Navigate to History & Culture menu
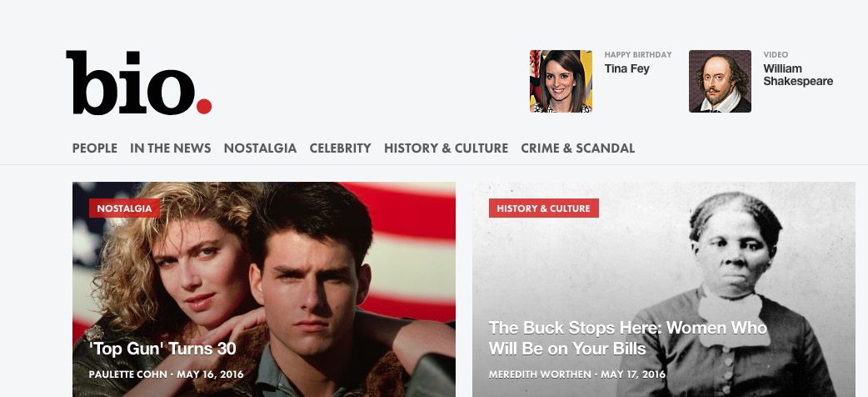Image resolution: width=868 pixels, height=397 pixels. point(446,148)
